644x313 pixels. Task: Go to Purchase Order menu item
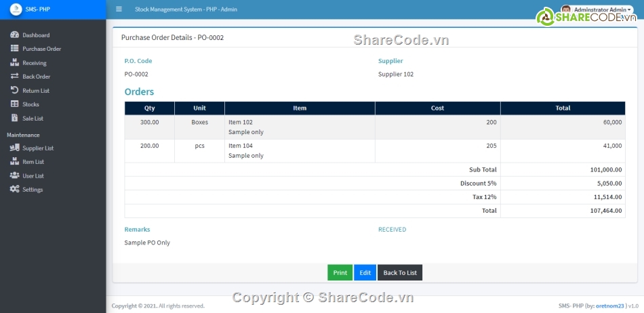pos(41,49)
